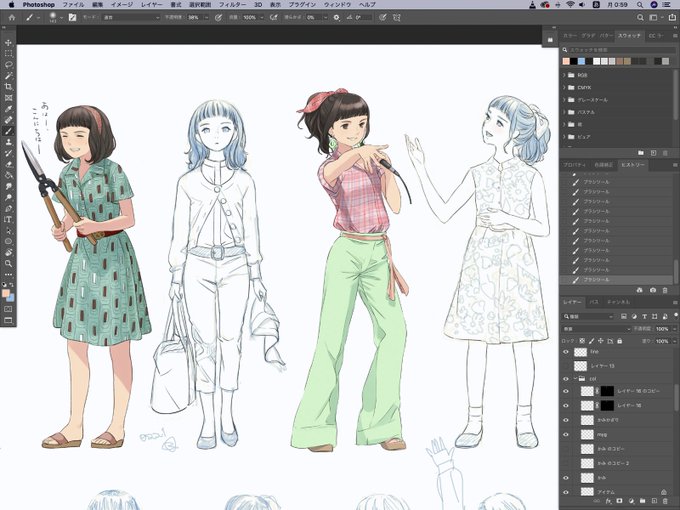Select the Paint Bucket tool

tap(8, 175)
